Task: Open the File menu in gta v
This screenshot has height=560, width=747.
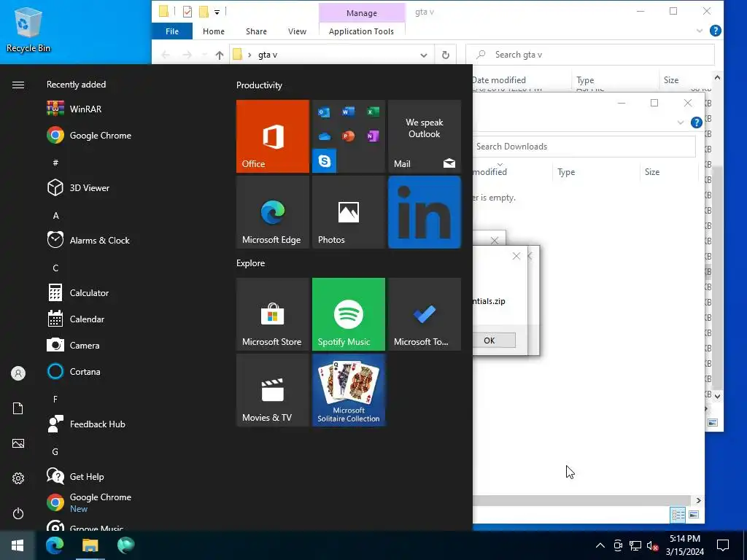Action: click(x=172, y=31)
